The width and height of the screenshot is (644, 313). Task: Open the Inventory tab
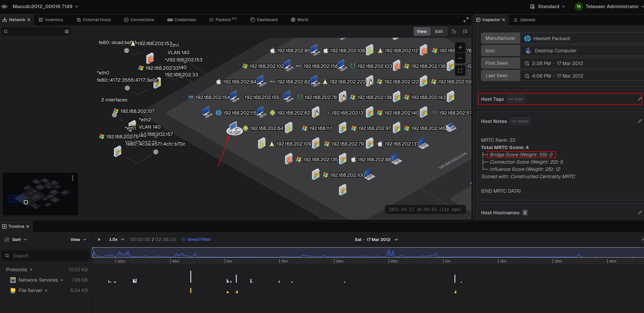[x=51, y=20]
